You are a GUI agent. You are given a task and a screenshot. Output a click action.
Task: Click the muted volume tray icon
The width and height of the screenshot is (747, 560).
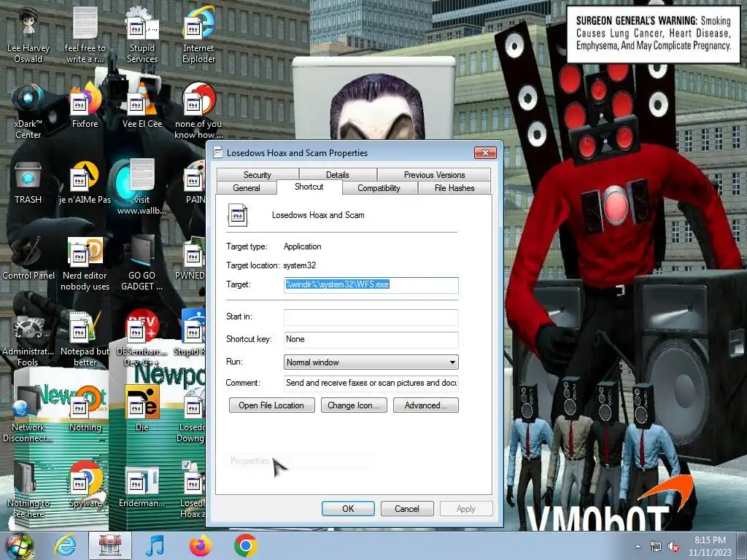(673, 547)
